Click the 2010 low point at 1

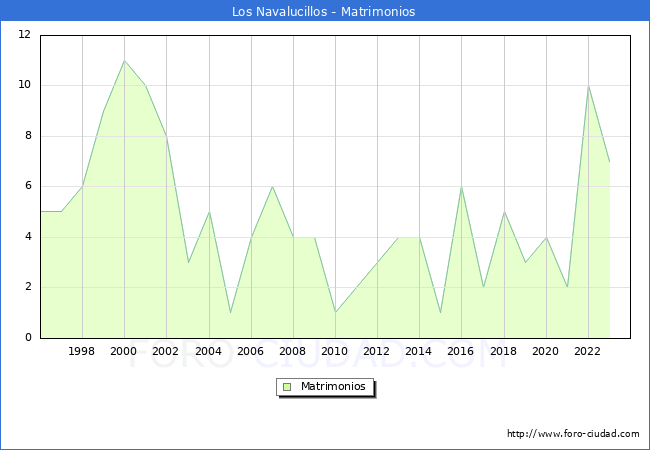coord(335,312)
